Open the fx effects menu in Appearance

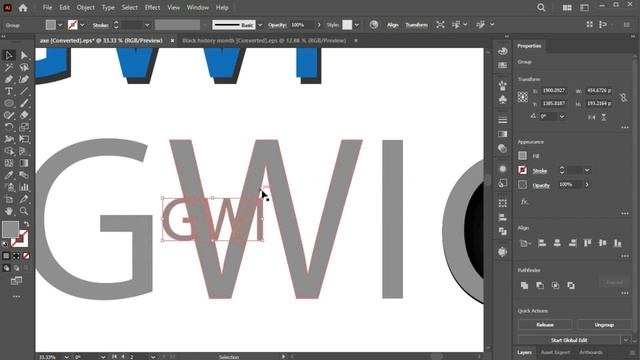[524, 202]
